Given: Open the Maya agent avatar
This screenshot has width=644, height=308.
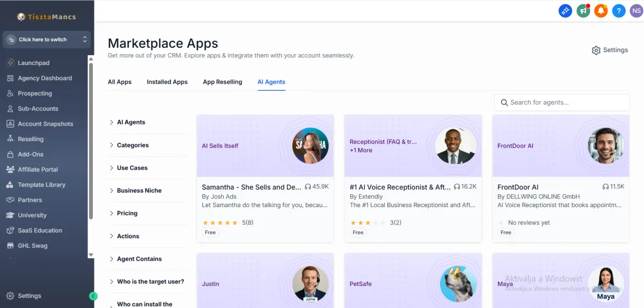Looking at the screenshot, I should coord(606,284).
